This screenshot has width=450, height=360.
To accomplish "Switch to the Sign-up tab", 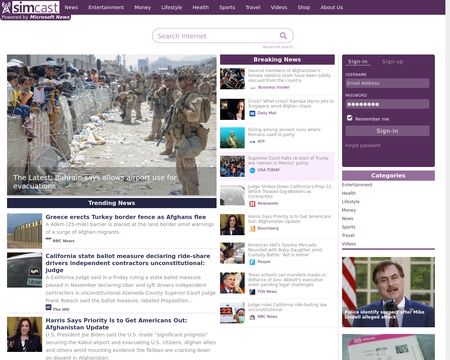I will [392, 62].
